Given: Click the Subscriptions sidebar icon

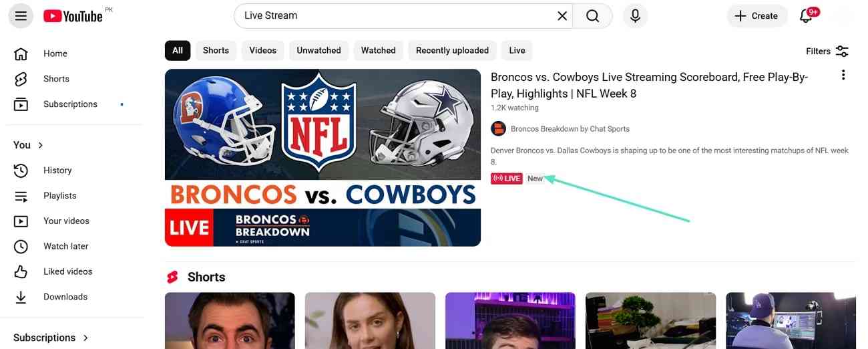Looking at the screenshot, I should click(x=21, y=104).
